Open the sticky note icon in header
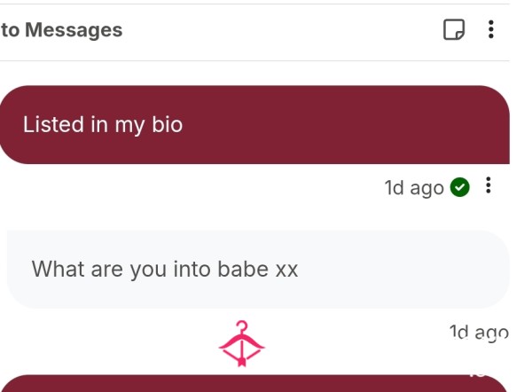This screenshot has width=532, height=392. 454,29
